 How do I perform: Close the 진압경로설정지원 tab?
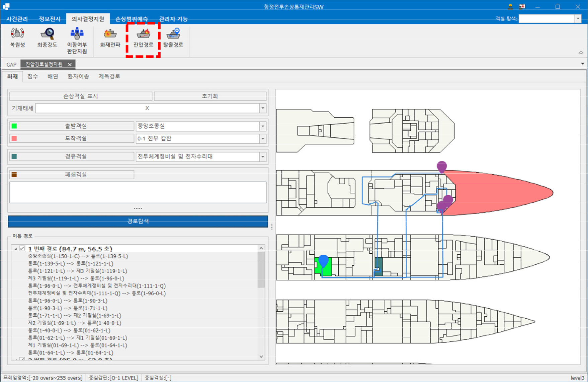point(70,64)
